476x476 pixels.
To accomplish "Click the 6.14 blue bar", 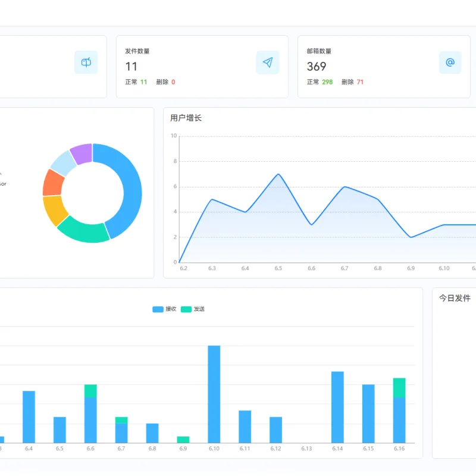I will coord(337,407).
